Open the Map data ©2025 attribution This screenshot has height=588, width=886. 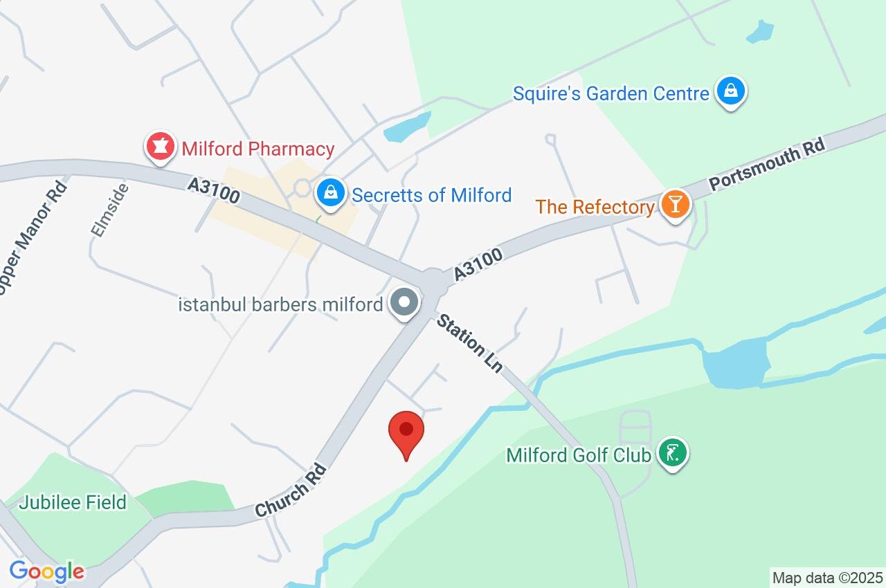pyautogui.click(x=828, y=578)
